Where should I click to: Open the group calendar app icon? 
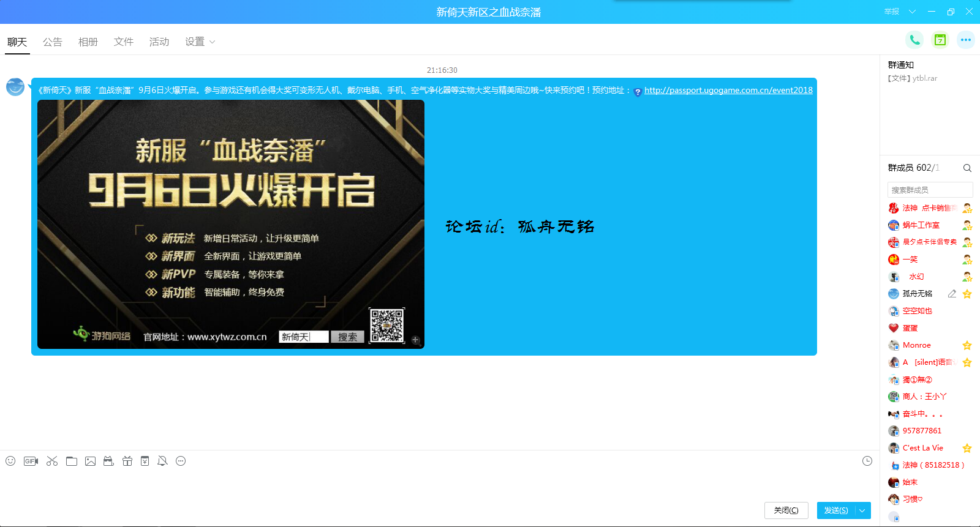click(x=940, y=40)
